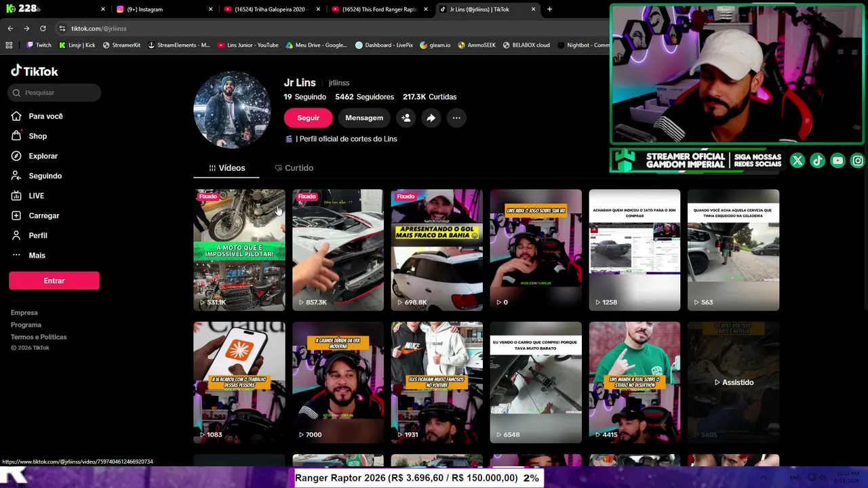Click the Mensagem button

coord(364,118)
